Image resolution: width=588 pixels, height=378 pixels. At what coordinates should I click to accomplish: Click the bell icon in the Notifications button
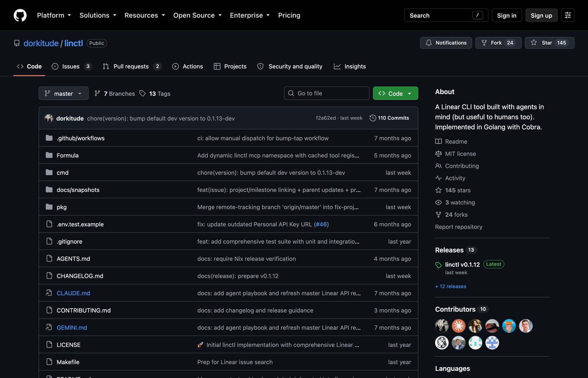click(429, 43)
